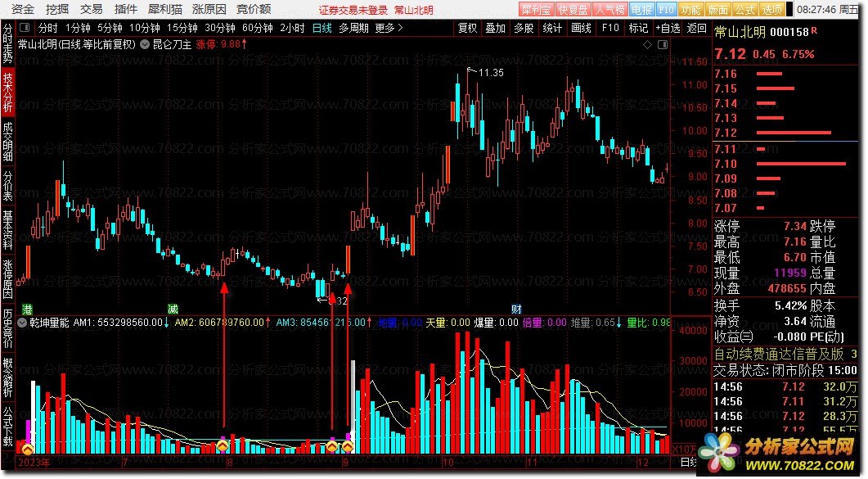
Task: Open the 选项 orange button
Action: click(771, 9)
